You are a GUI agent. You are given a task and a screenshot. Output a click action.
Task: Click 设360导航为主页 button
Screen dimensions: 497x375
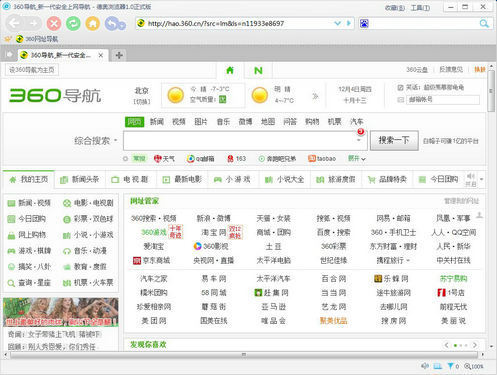[x=32, y=70]
